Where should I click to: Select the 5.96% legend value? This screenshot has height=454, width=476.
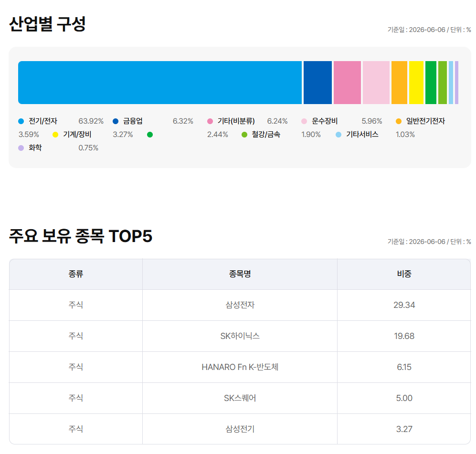pyautogui.click(x=371, y=121)
